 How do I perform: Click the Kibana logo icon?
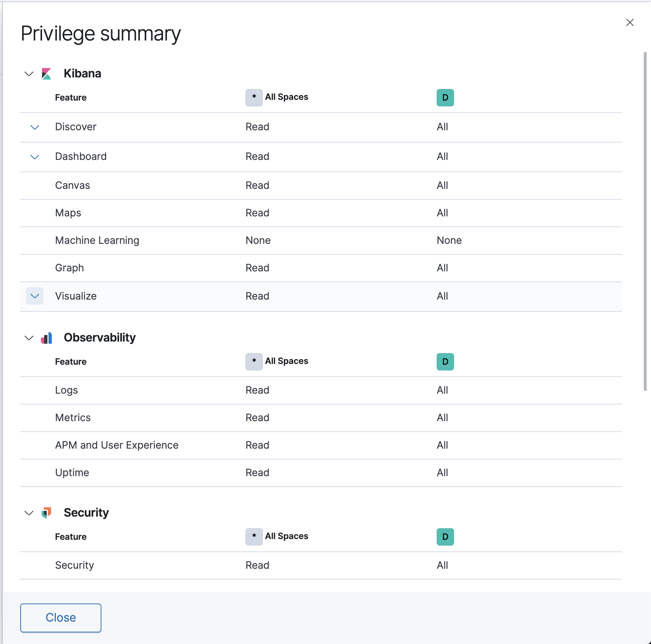[46, 74]
